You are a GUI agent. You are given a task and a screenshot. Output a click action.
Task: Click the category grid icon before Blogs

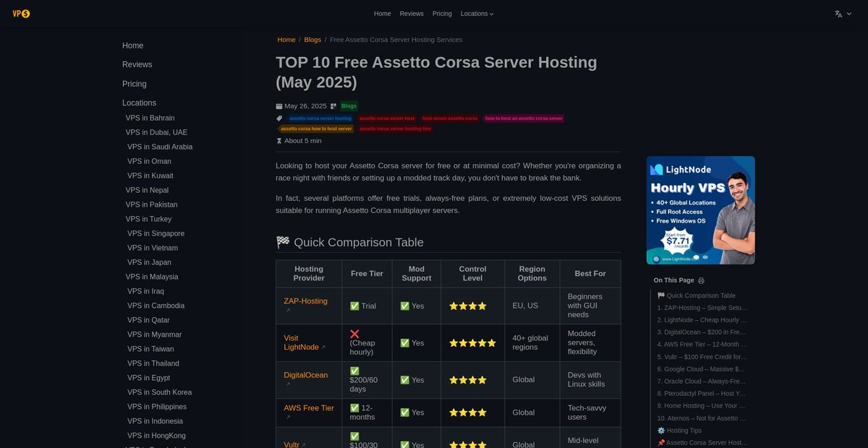(333, 106)
